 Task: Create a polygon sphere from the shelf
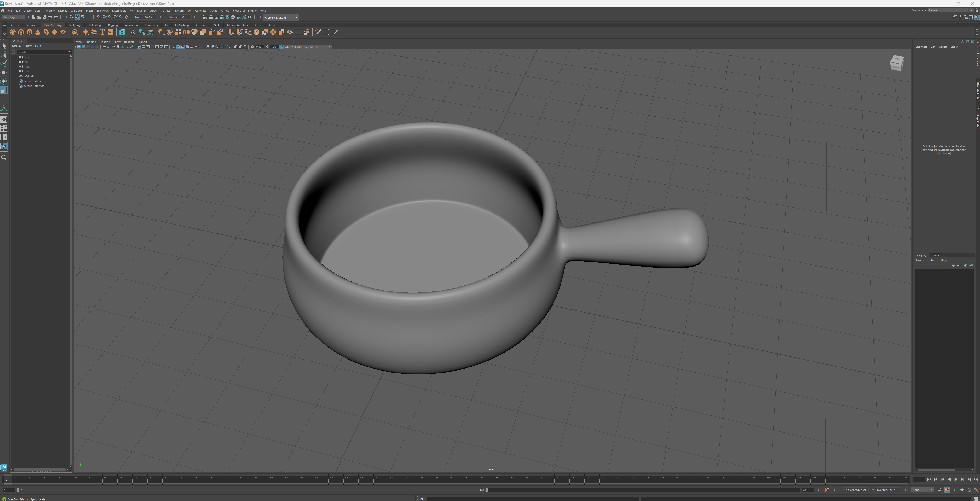12,32
